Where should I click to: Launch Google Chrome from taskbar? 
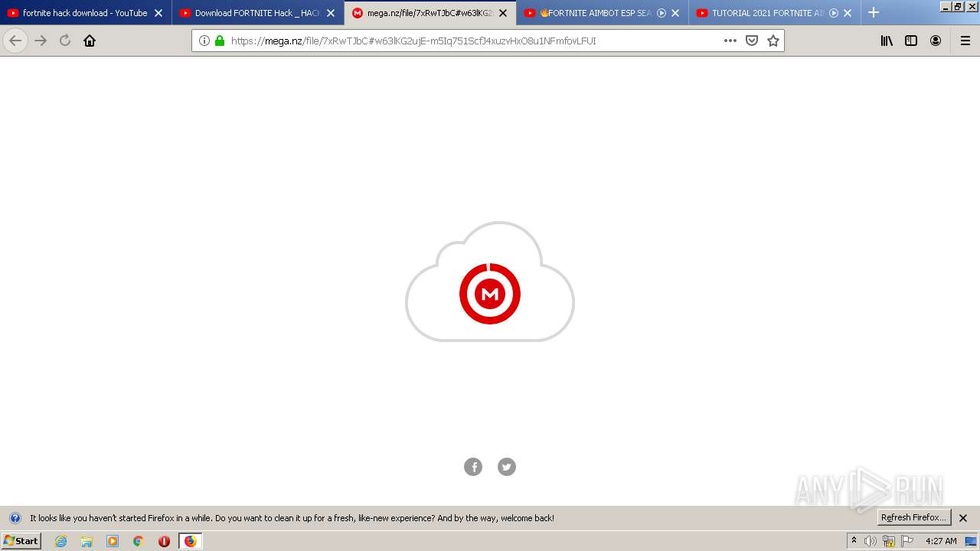point(139,541)
